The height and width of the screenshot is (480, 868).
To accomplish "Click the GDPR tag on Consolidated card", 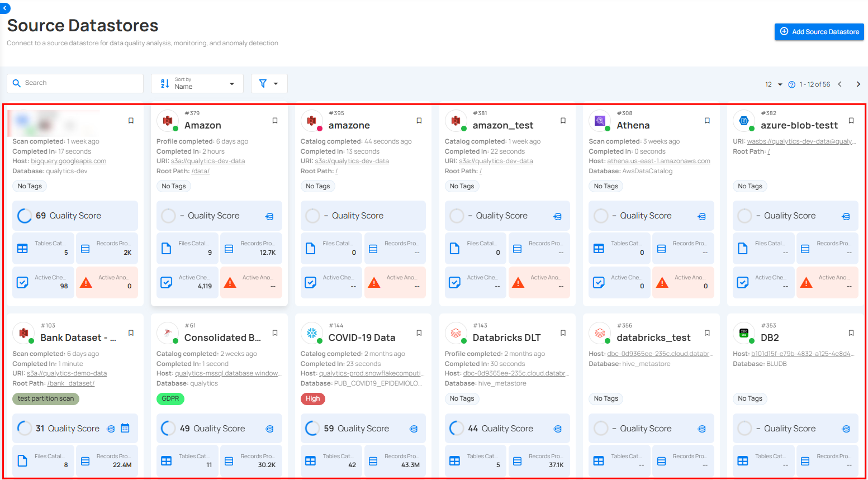I will click(x=170, y=398).
